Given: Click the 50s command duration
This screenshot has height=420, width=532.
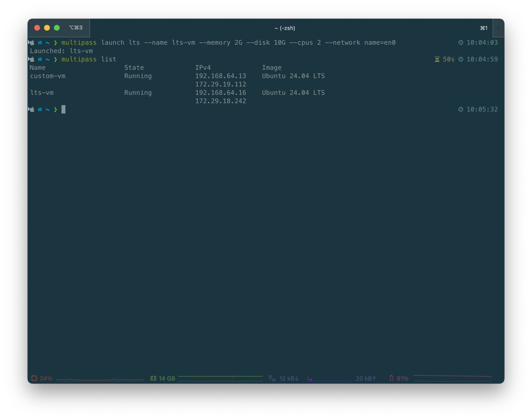Looking at the screenshot, I should (449, 59).
